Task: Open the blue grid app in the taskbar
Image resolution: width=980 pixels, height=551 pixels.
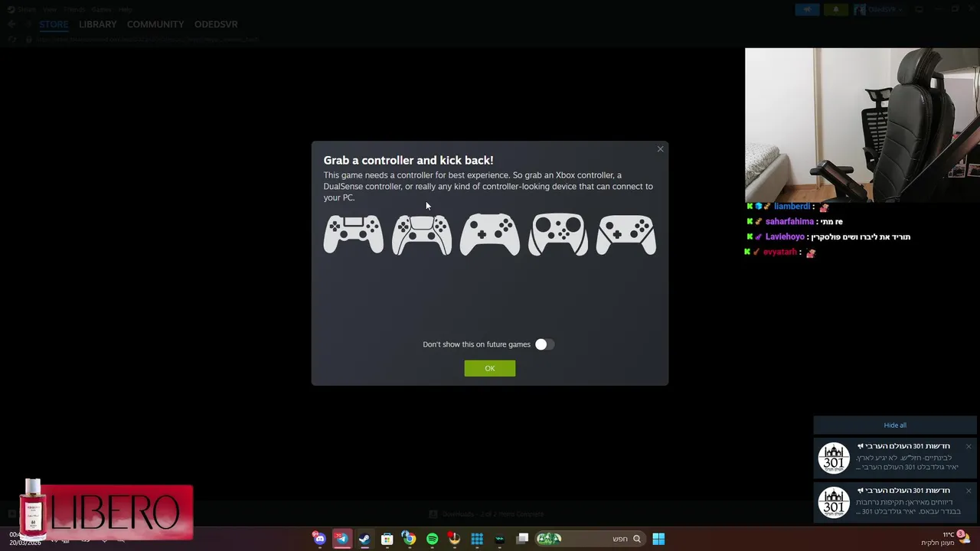Action: [x=477, y=539]
